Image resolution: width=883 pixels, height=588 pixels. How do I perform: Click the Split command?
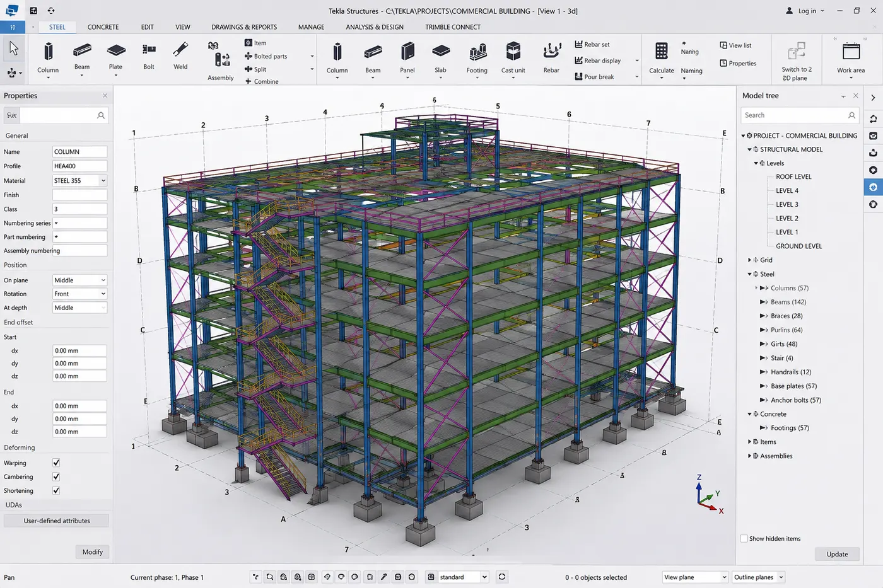255,69
